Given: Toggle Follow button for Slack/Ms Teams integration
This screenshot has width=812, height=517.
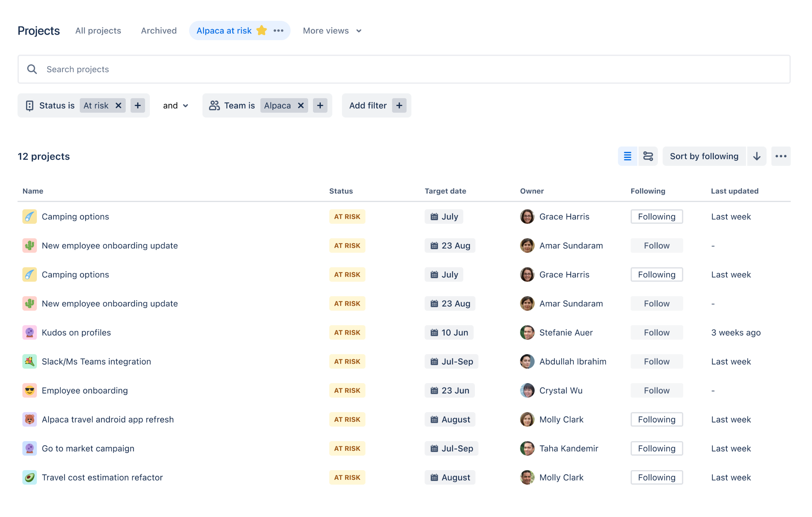Looking at the screenshot, I should [656, 361].
